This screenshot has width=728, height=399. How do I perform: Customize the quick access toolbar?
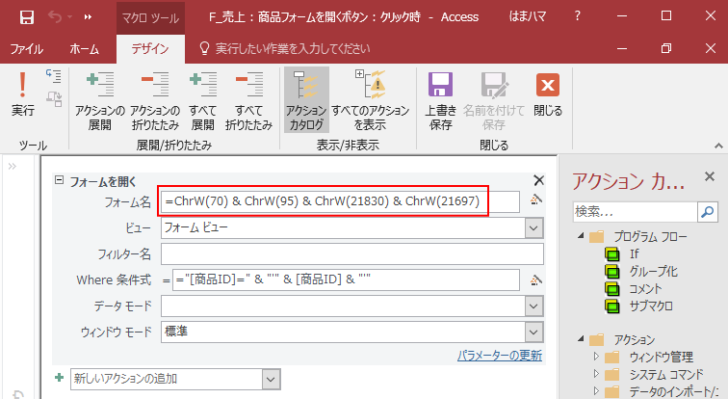[88, 17]
